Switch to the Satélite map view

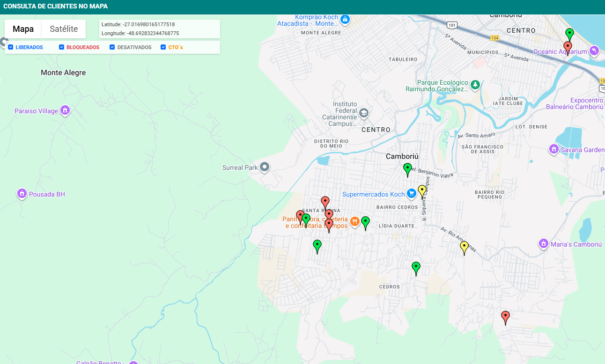pos(64,29)
